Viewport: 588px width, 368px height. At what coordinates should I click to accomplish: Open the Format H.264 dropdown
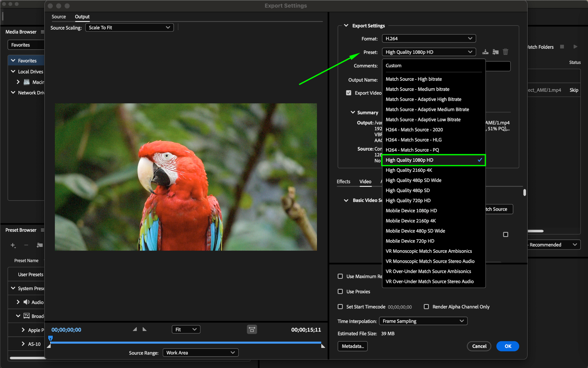(x=429, y=38)
